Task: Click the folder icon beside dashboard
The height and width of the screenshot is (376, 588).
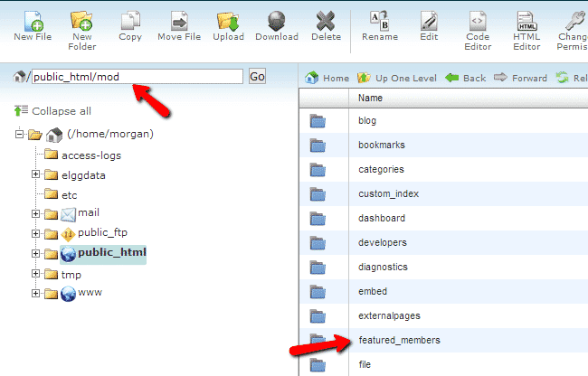Action: 318,219
